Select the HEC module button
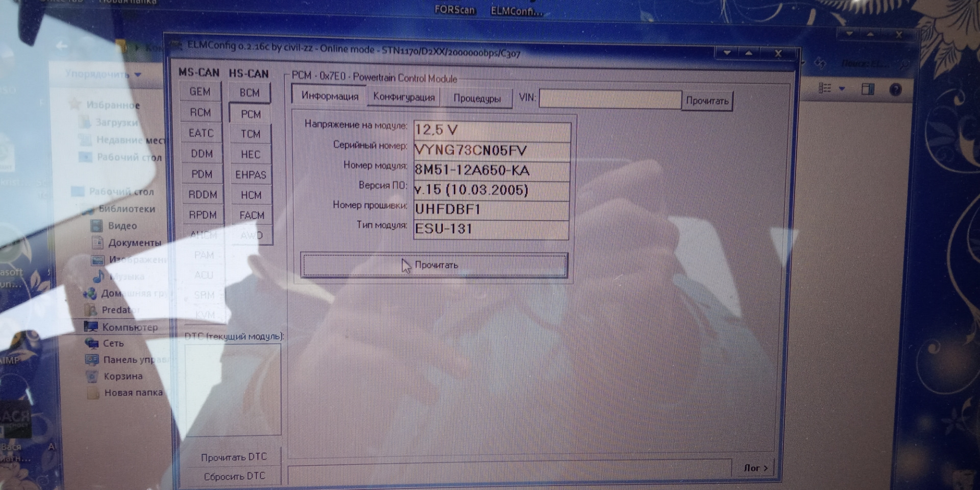The width and height of the screenshot is (980, 490). pyautogui.click(x=251, y=155)
